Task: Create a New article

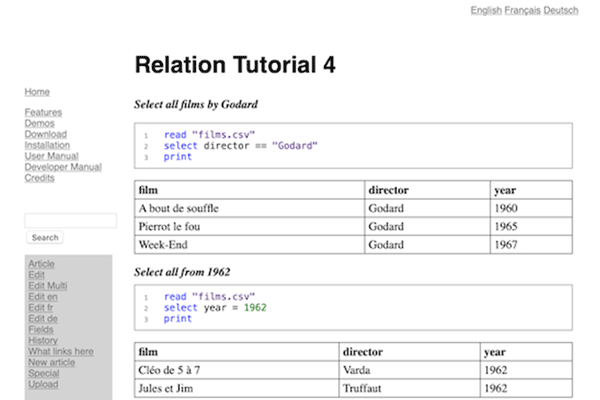Action: pos(51,363)
